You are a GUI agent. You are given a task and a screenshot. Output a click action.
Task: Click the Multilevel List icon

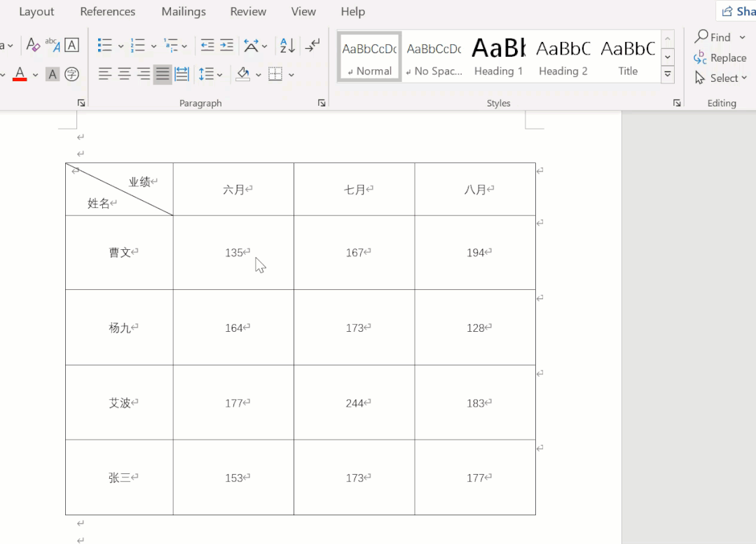pyautogui.click(x=171, y=46)
